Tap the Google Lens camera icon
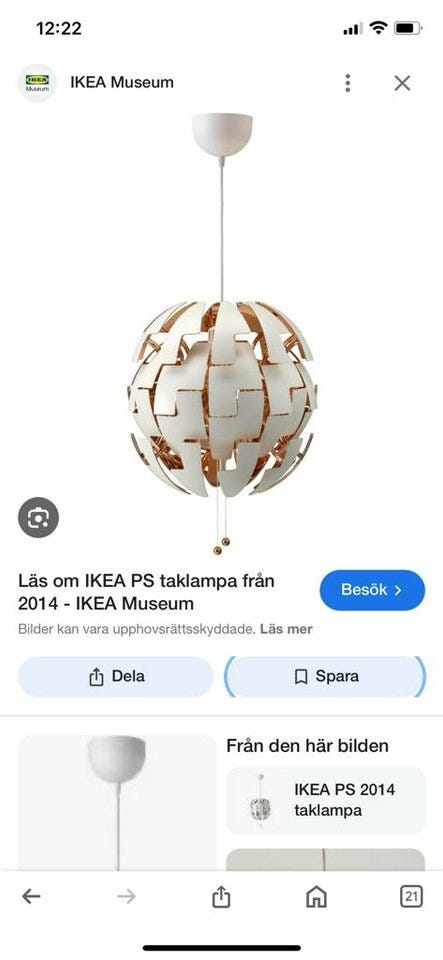The width and height of the screenshot is (443, 960). pyautogui.click(x=38, y=517)
